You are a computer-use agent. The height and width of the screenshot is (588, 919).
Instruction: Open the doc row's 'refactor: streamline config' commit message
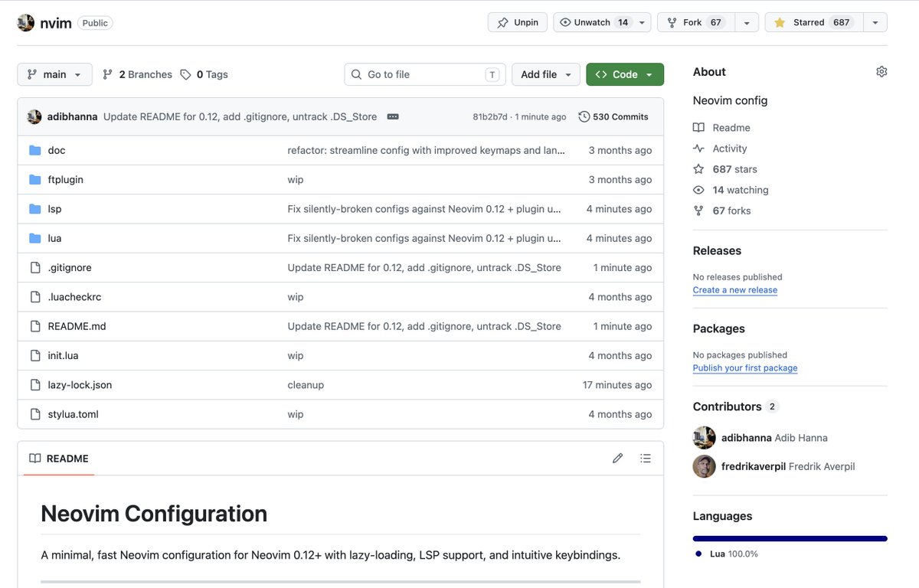click(427, 150)
